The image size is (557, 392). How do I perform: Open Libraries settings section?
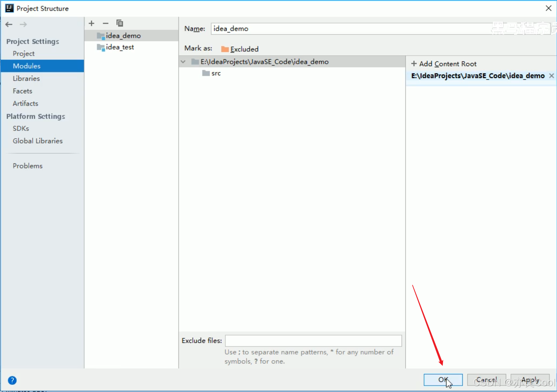(26, 78)
